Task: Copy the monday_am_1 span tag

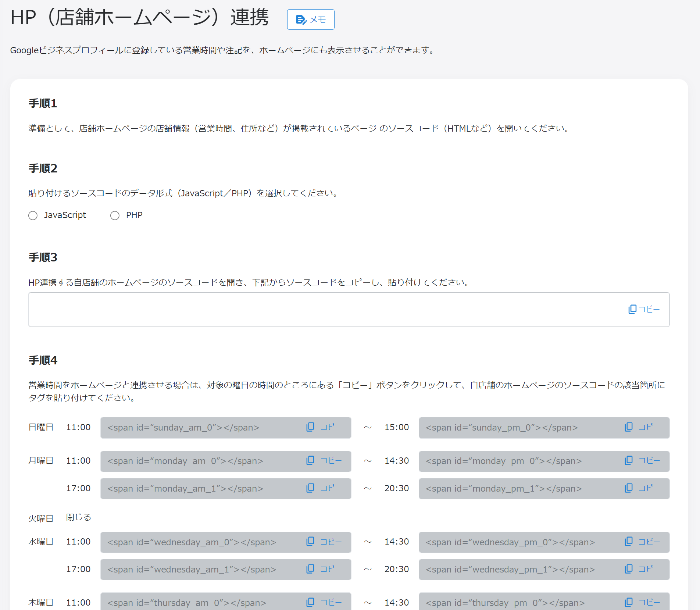Action: click(x=324, y=488)
